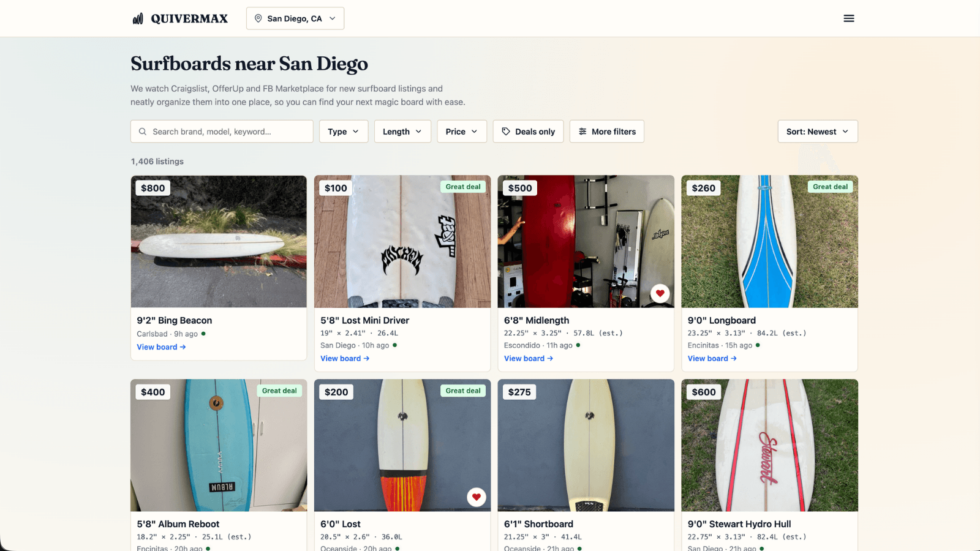This screenshot has width=980, height=551.
Task: Click the 6'8" Midlength title
Action: (537, 320)
